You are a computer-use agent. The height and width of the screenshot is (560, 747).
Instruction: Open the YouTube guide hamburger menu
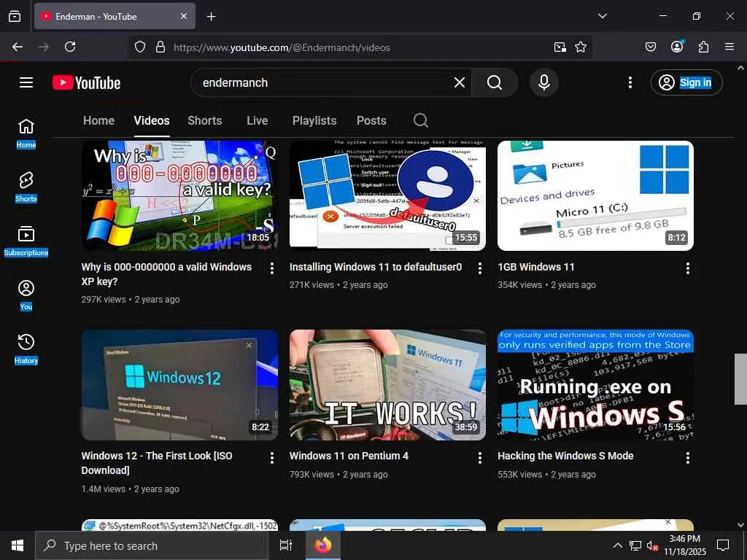pos(26,82)
